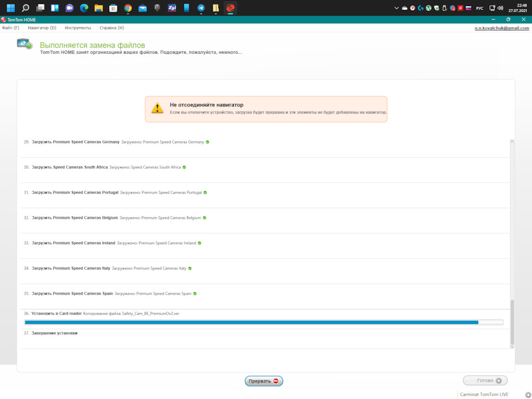Click the red square tray icon
This screenshot has width=532, height=399.
(x=461, y=8)
